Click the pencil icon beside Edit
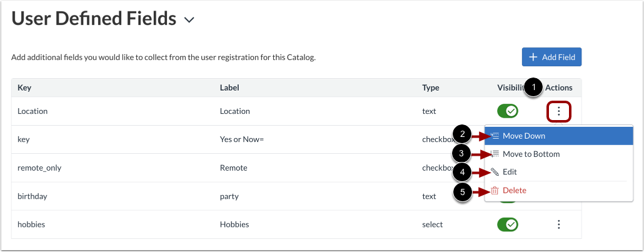Screen dimensions: 644x252 (x=495, y=172)
